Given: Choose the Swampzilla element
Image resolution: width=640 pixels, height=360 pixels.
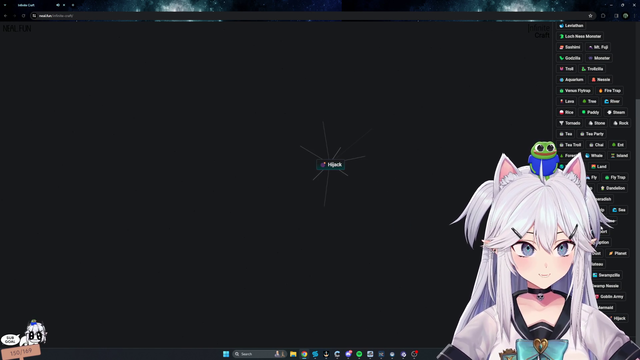Looking at the screenshot, I should coord(606,275).
